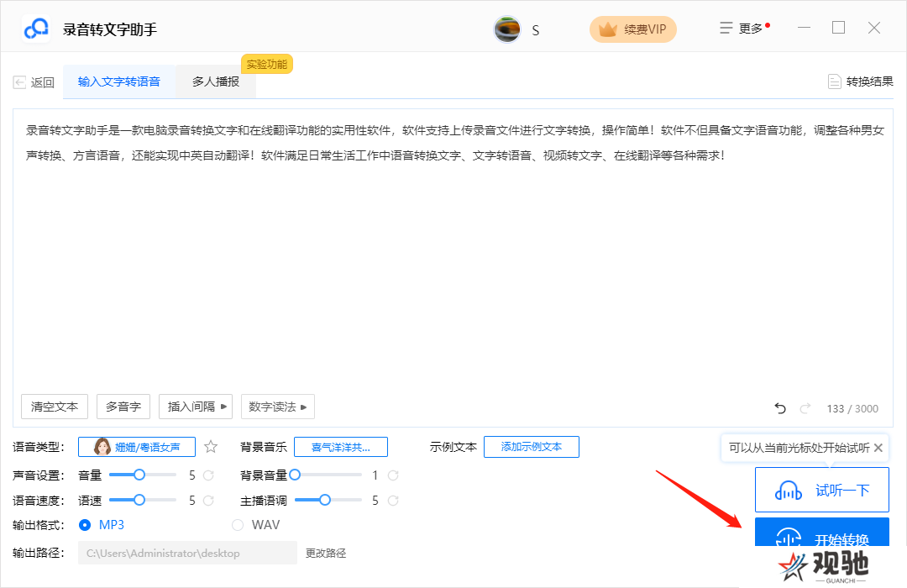
Task: Open the user avatar profile picture
Action: click(x=507, y=29)
